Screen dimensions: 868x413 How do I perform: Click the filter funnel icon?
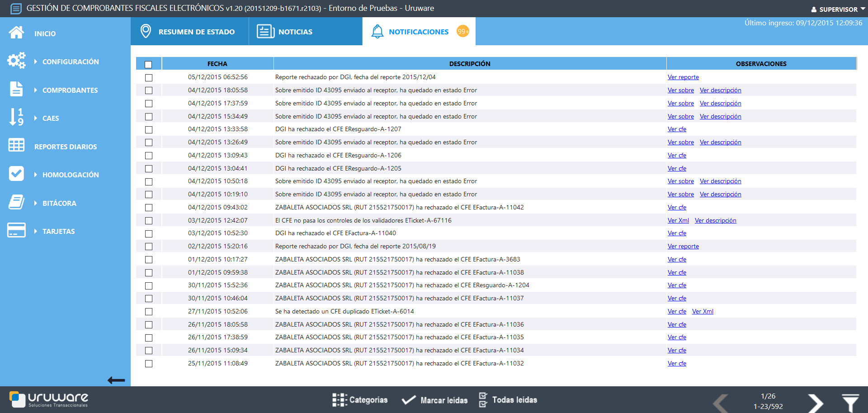point(850,402)
